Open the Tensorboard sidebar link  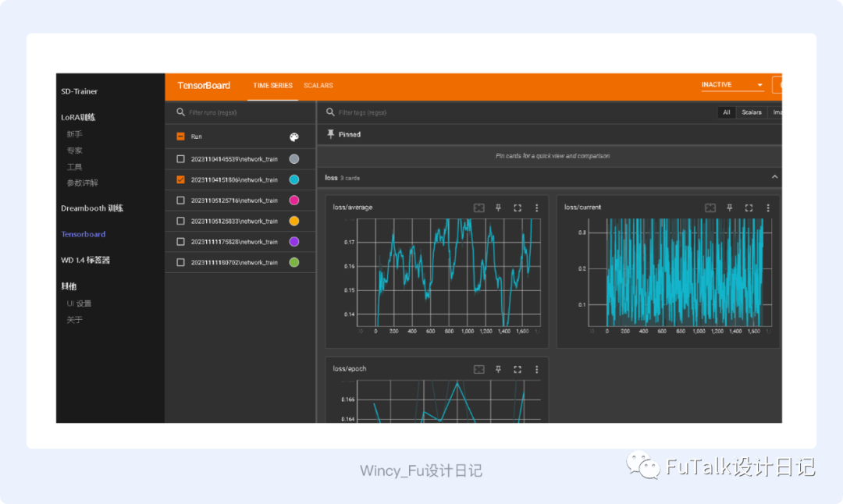(x=84, y=234)
